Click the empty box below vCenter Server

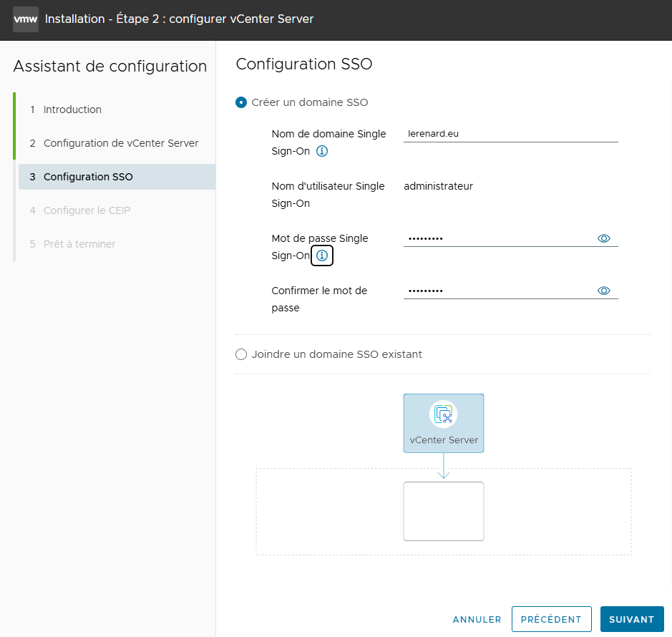(444, 511)
